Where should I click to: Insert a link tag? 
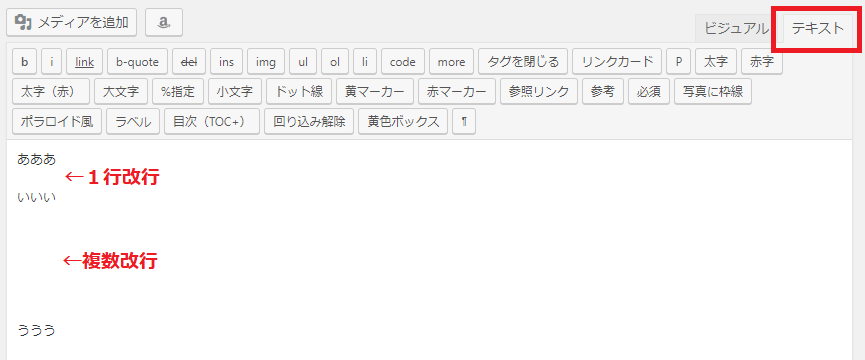click(x=84, y=62)
